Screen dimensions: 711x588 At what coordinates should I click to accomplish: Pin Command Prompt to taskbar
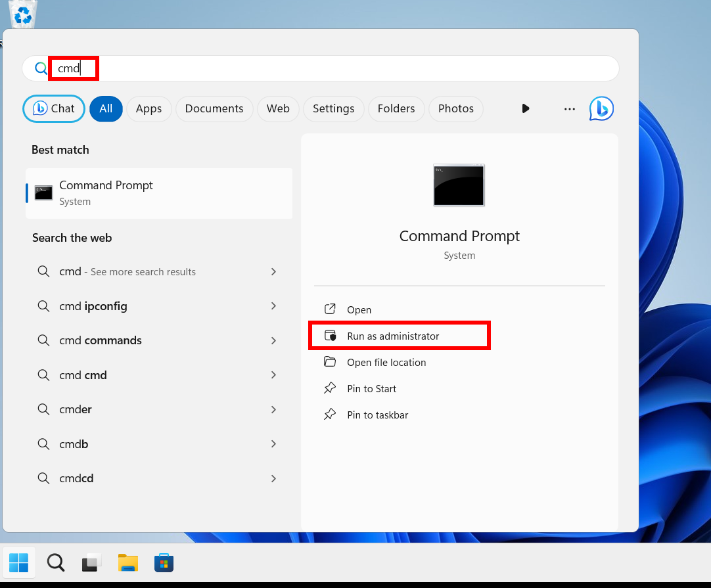coord(377,415)
